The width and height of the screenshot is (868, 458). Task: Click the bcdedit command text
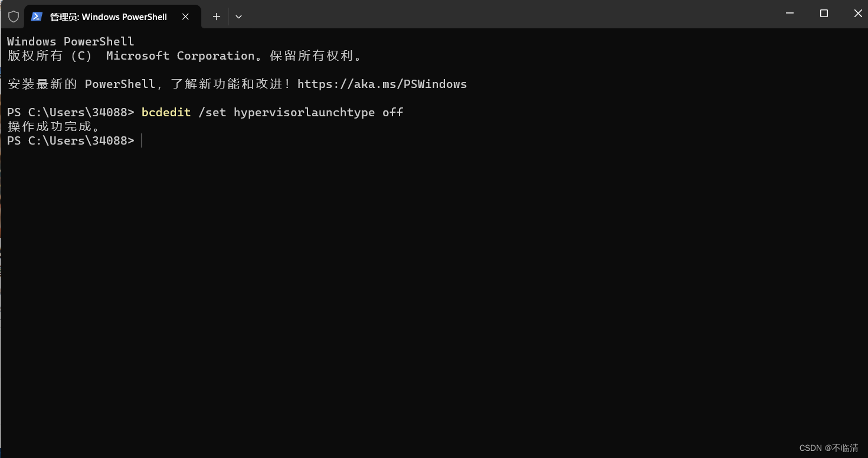click(x=166, y=112)
